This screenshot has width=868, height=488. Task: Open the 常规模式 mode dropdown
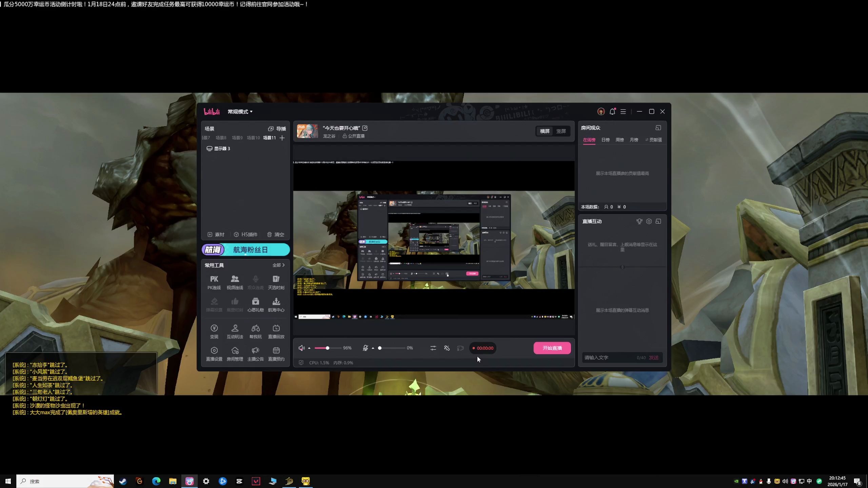[240, 111]
